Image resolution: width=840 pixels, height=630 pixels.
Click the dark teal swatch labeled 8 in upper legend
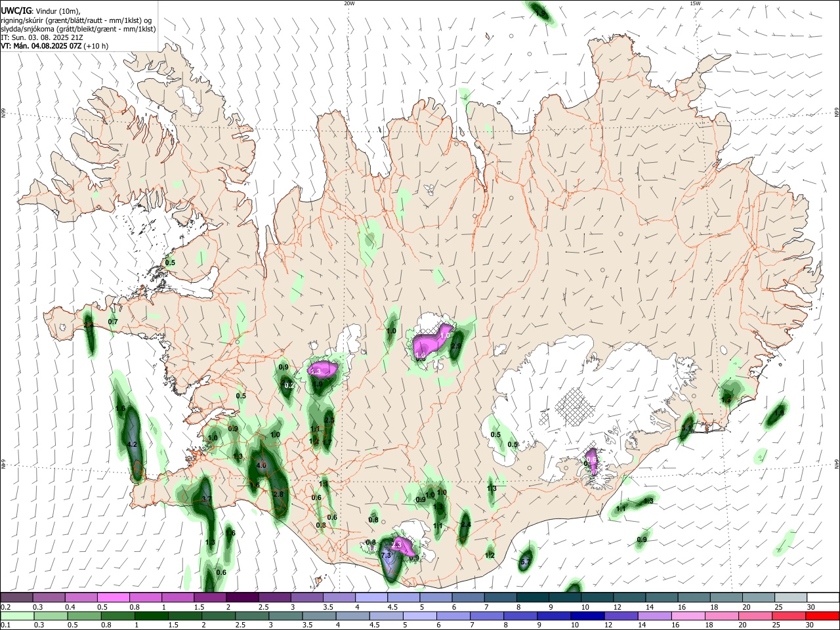tap(532, 597)
